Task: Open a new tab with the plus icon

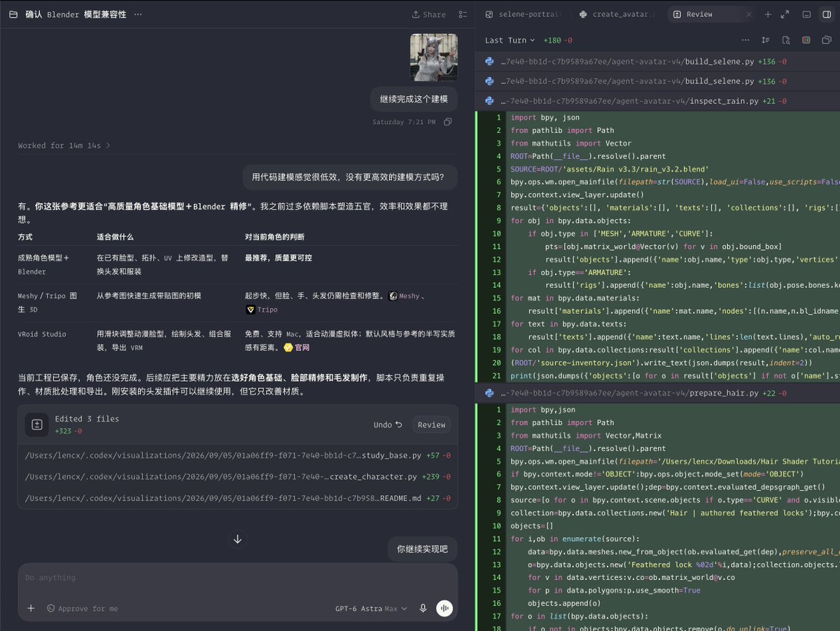Action: pyautogui.click(x=768, y=14)
